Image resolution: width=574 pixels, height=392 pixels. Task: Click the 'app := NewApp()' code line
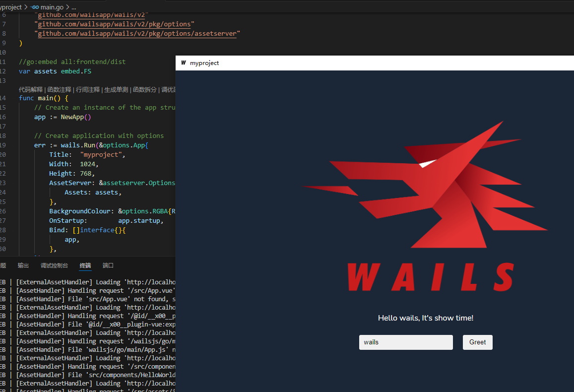click(x=63, y=117)
